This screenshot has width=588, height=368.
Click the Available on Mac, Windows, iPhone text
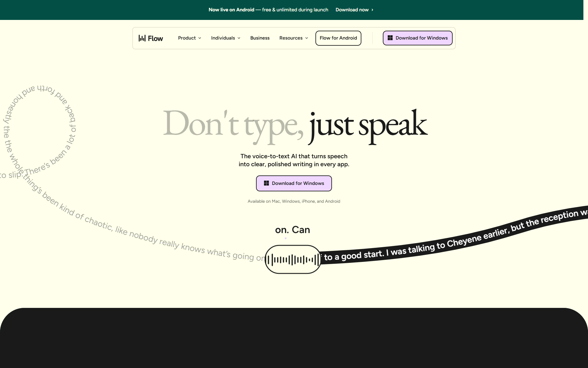coord(294,201)
